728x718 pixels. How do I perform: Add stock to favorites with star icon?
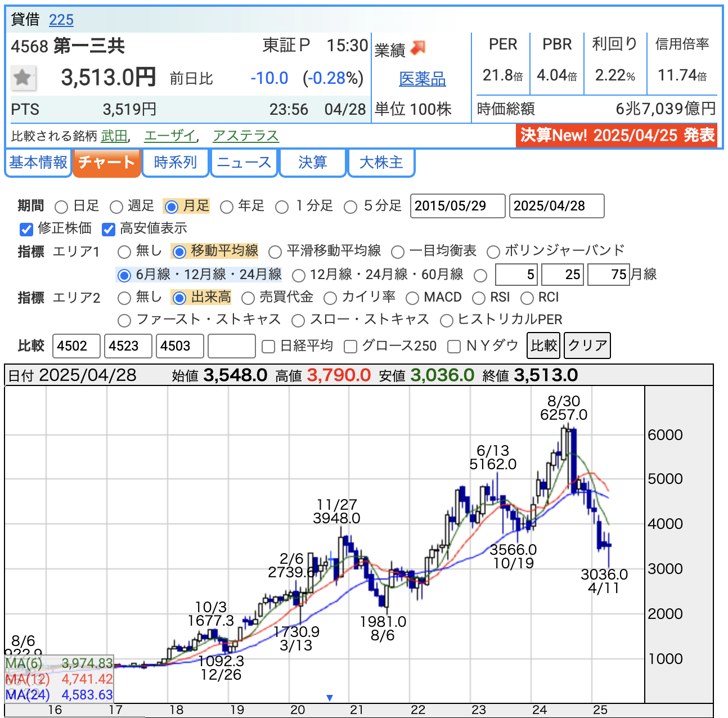coord(23,78)
